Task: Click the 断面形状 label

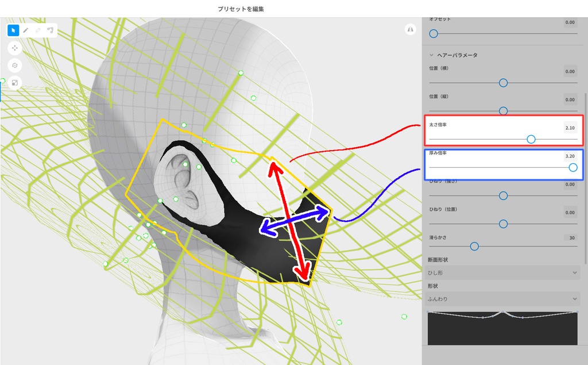Action: tap(438, 260)
